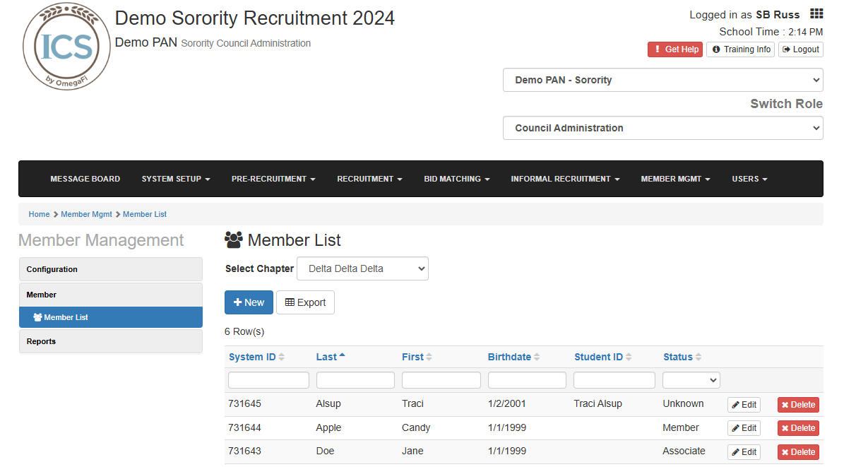Open Training Info
The width and height of the screenshot is (868, 467).
[740, 49]
